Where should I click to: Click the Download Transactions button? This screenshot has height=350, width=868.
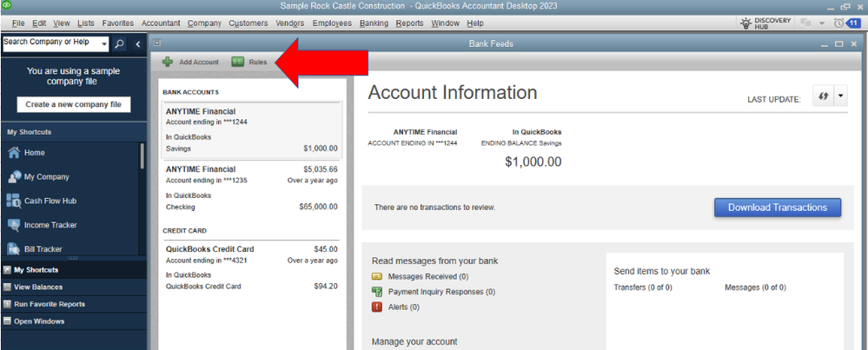(778, 208)
